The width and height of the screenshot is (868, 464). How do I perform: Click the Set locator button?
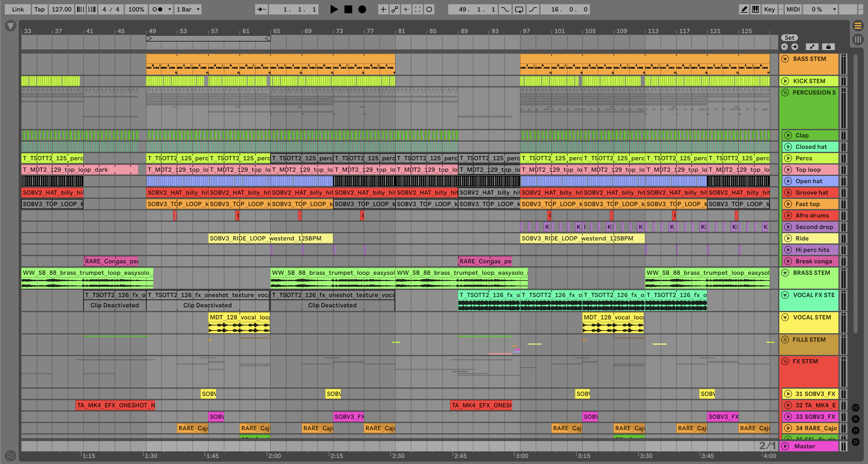(x=790, y=38)
